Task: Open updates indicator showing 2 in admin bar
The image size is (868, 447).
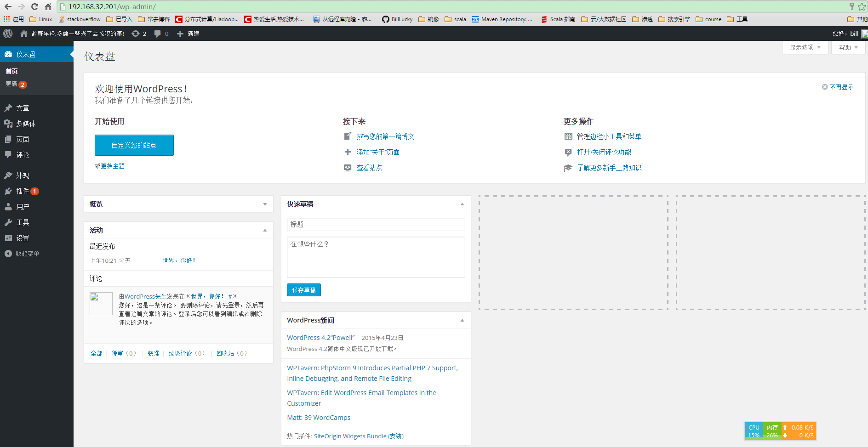Action: (139, 34)
